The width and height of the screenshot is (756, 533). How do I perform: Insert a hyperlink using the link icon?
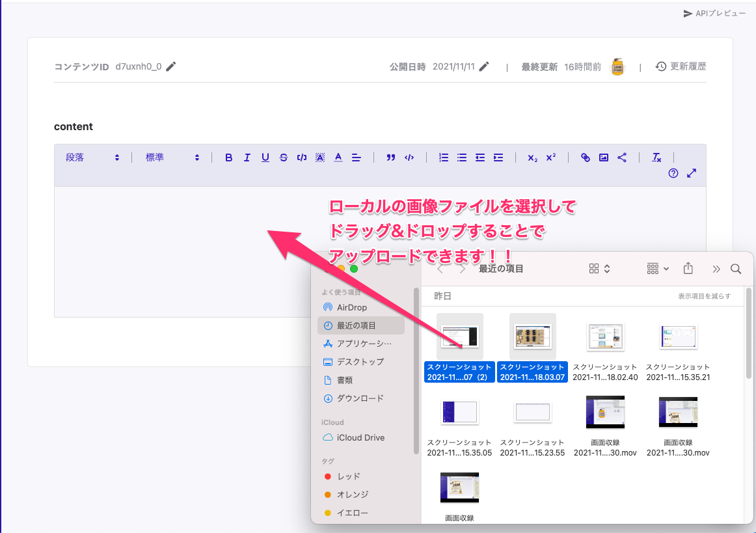pyautogui.click(x=586, y=157)
